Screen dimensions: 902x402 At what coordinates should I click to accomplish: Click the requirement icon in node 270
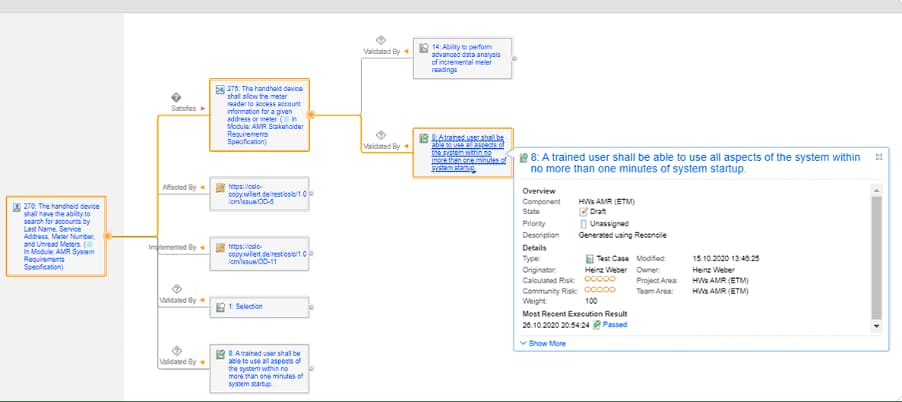[16, 207]
